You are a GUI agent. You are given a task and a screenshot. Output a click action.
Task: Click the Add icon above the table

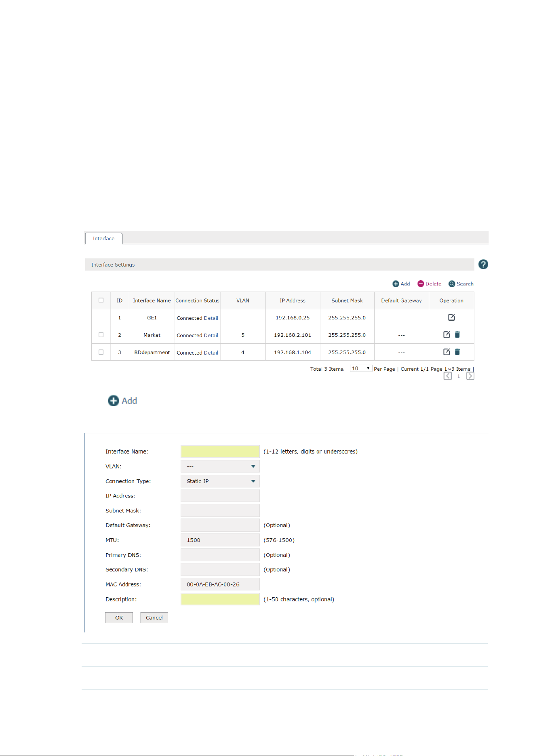pyautogui.click(x=396, y=284)
